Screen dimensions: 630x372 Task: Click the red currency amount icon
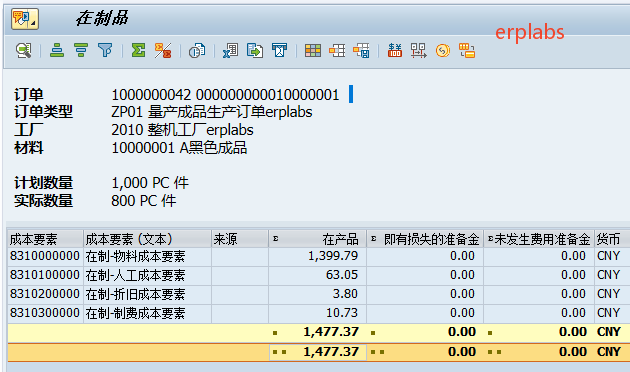(395, 51)
